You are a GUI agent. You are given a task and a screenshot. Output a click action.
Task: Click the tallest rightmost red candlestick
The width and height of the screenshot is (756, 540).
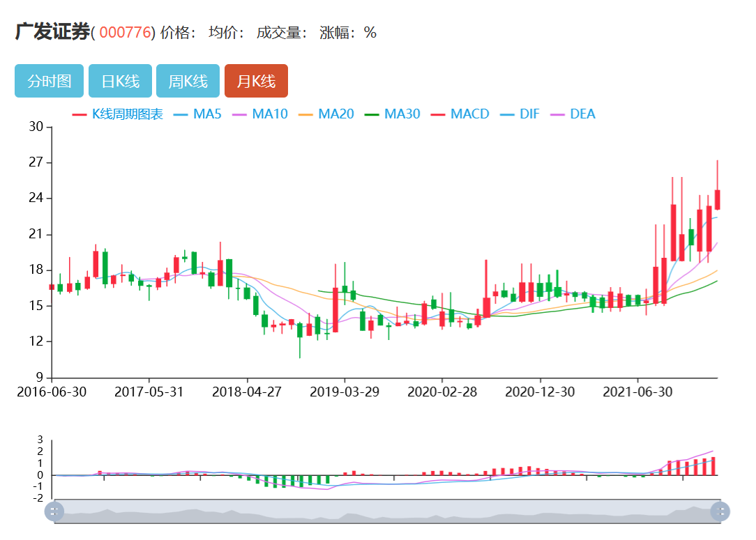click(717, 199)
